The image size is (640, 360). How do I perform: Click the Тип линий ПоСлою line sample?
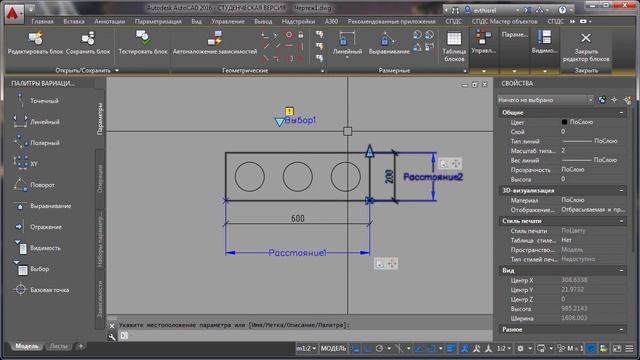[577, 141]
